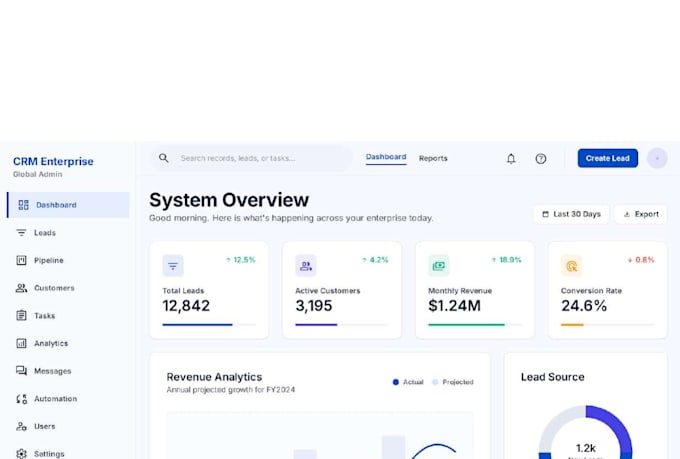Click the Automation icon in sidebar
Viewport: 680px width, 459px height.
[x=21, y=398]
